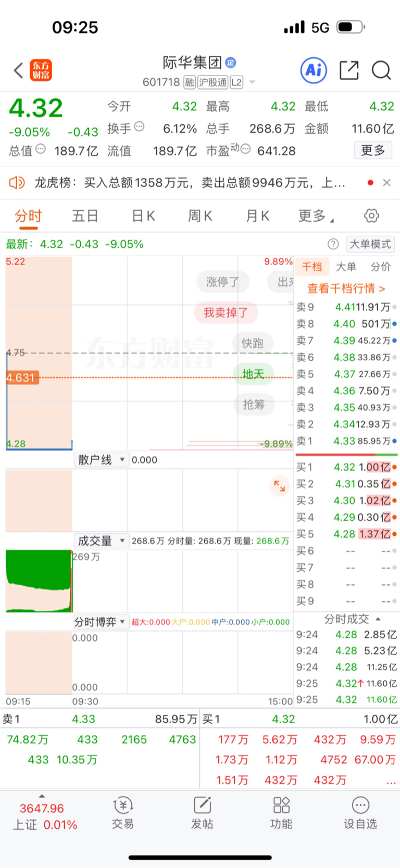Screen dimensions: 400x868
Task: Open the 发帖 post icon
Action: pos(202,813)
